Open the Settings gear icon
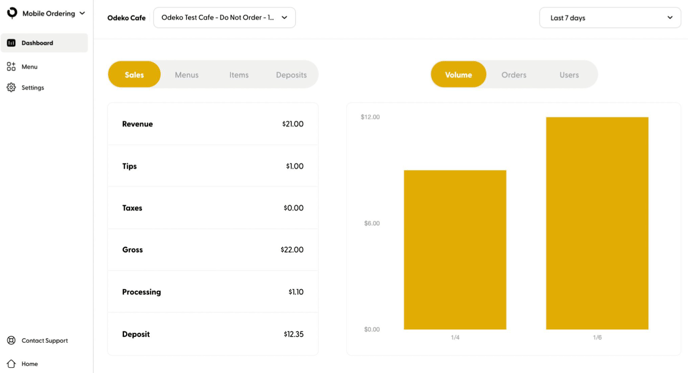Viewport: 688px width, 373px height. [11, 87]
